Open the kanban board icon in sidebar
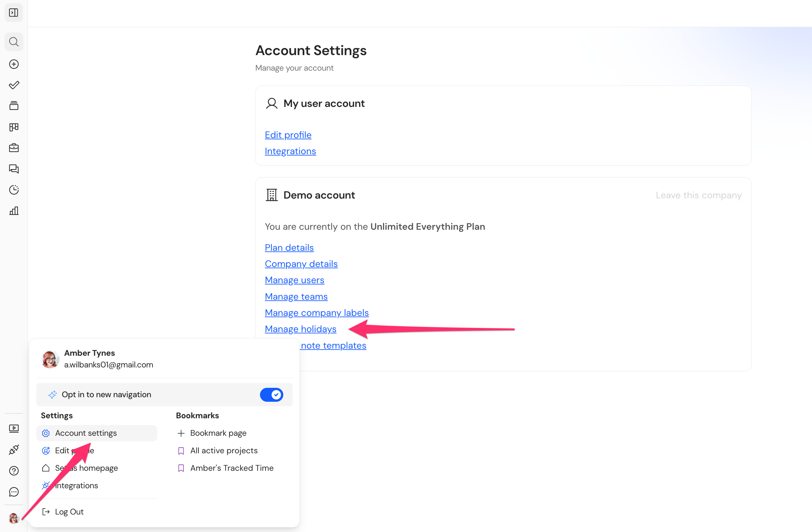This screenshot has width=812, height=532. pyautogui.click(x=14, y=127)
